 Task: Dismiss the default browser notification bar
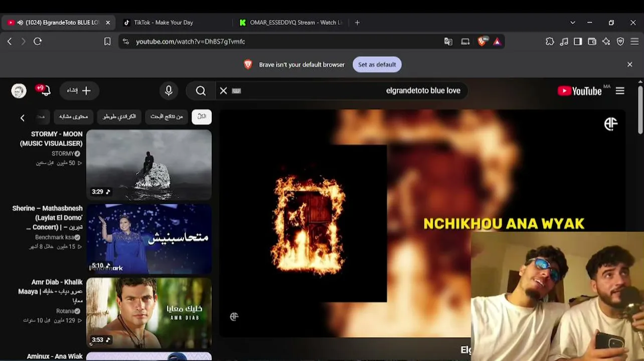[x=630, y=64]
